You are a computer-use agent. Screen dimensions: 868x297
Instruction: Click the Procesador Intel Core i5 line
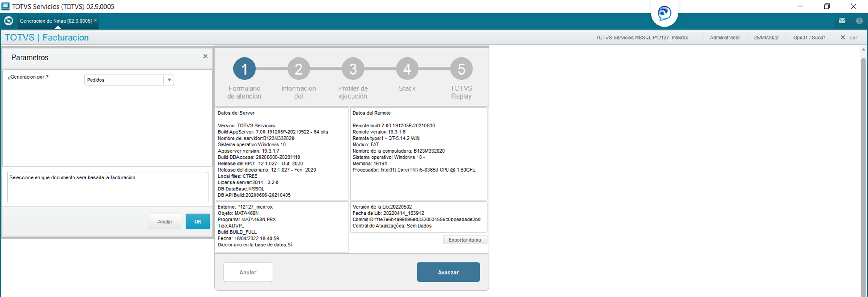pos(414,170)
